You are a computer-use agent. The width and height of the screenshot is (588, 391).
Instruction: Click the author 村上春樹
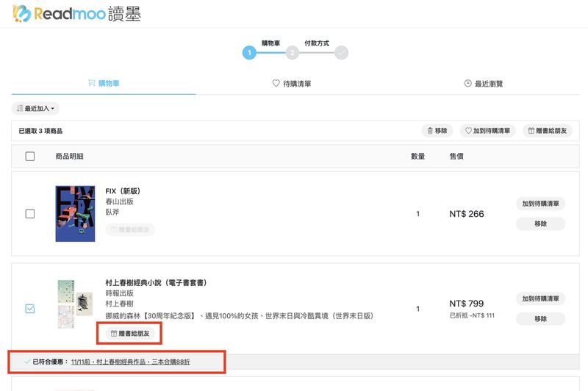coord(119,304)
